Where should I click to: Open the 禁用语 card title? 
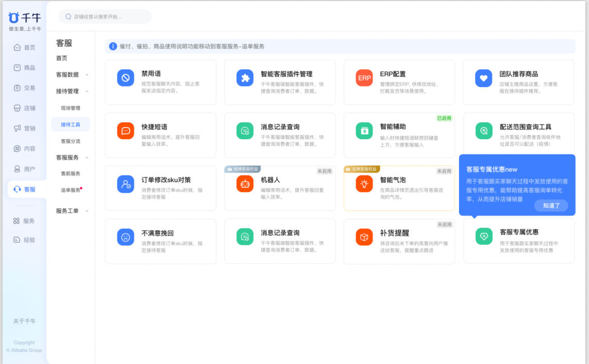[151, 74]
